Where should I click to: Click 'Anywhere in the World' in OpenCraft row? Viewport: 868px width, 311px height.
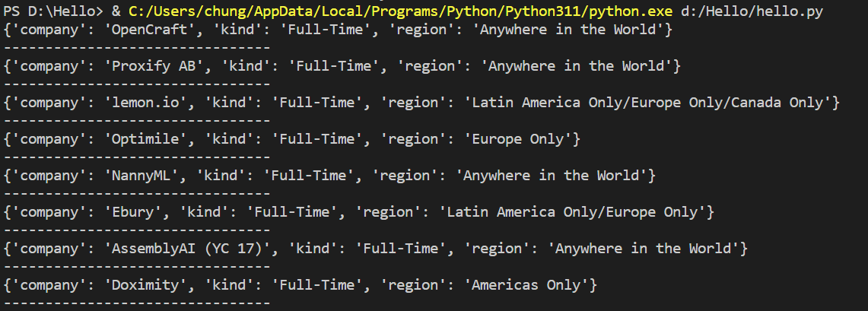tap(568, 30)
